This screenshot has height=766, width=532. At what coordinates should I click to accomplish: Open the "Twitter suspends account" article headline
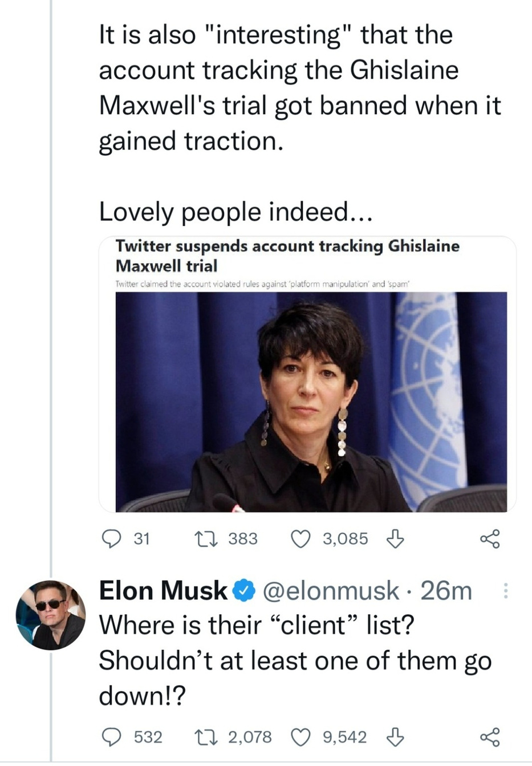click(287, 256)
